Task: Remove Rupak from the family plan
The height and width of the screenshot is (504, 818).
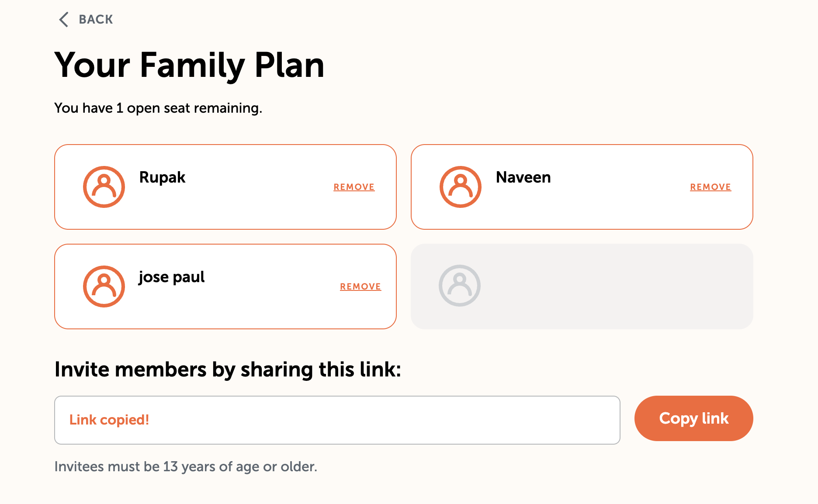Action: [x=354, y=187]
